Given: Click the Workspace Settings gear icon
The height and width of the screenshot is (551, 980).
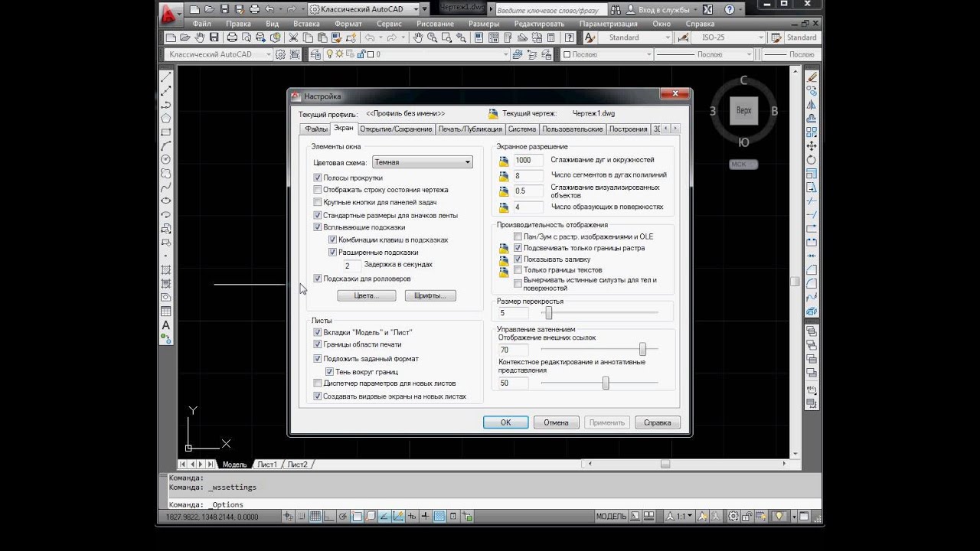Looking at the screenshot, I should tap(280, 54).
